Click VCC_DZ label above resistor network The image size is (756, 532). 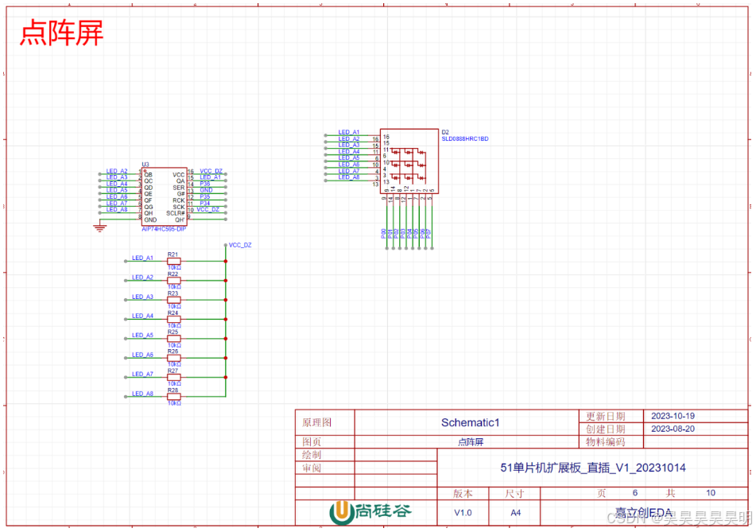coord(240,245)
